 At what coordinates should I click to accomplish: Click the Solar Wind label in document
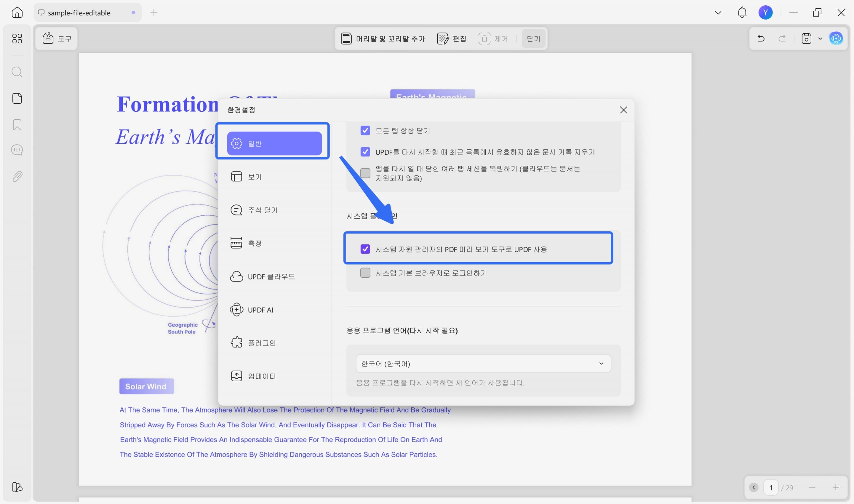point(146,386)
